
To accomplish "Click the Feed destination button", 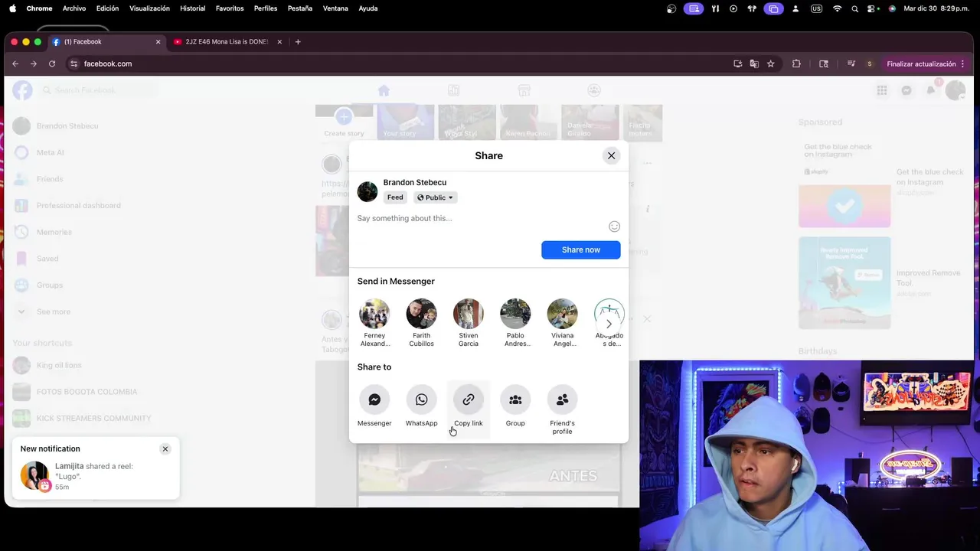I will point(395,197).
